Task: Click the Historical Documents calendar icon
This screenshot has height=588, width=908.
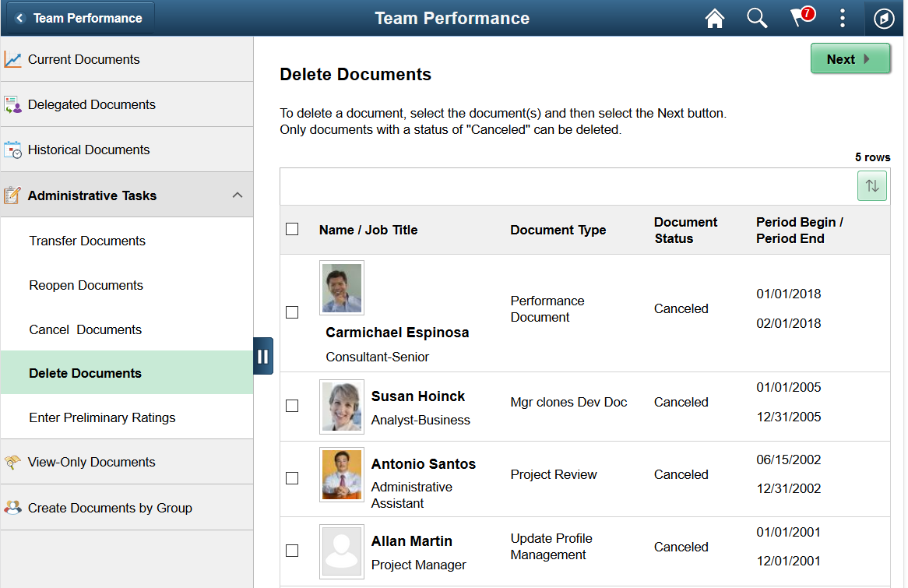Action: 12,150
